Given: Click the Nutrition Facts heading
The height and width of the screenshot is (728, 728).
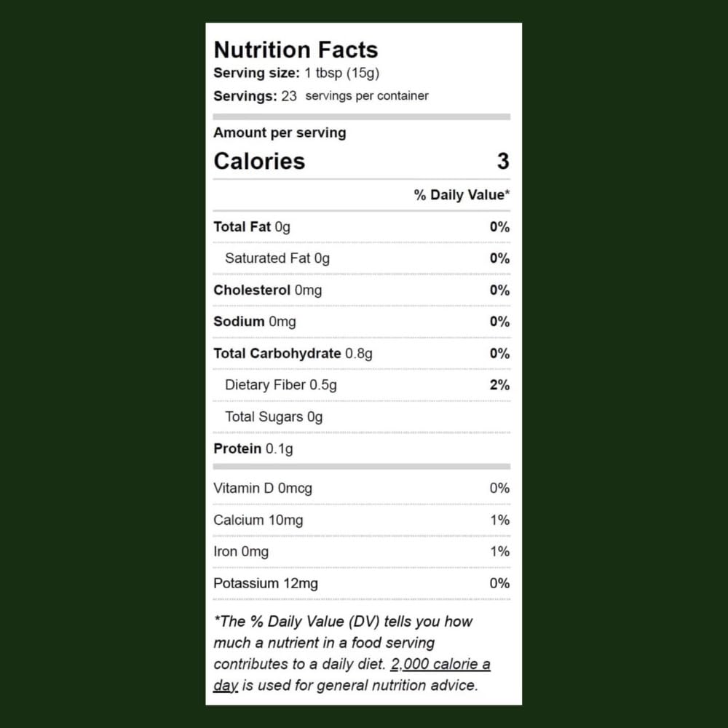Looking at the screenshot, I should coord(296,50).
